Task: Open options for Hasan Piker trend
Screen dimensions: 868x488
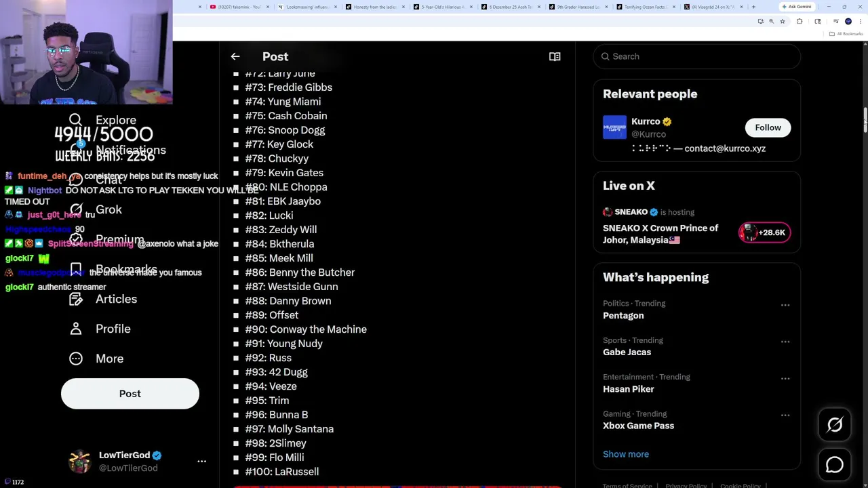Action: tap(785, 378)
